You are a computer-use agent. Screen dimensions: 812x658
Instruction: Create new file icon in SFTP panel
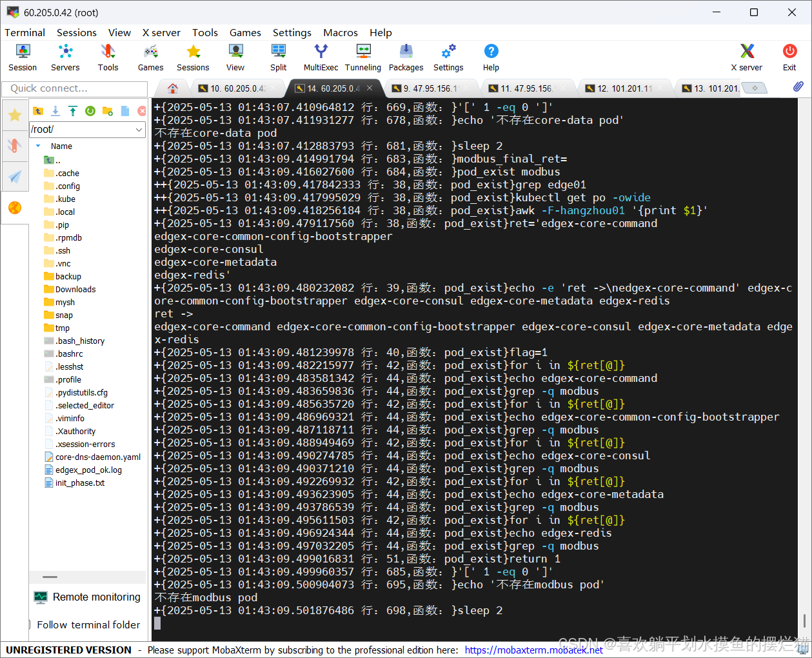(125, 111)
